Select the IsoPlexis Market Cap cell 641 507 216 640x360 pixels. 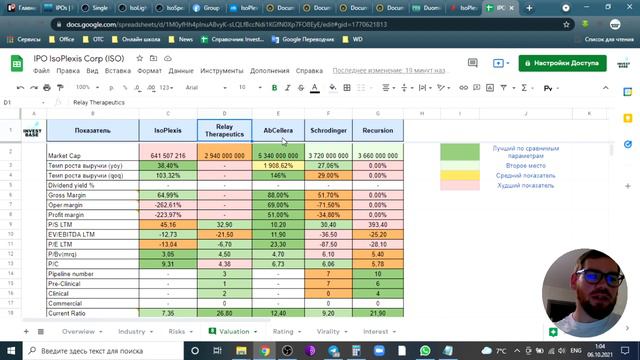168,151
